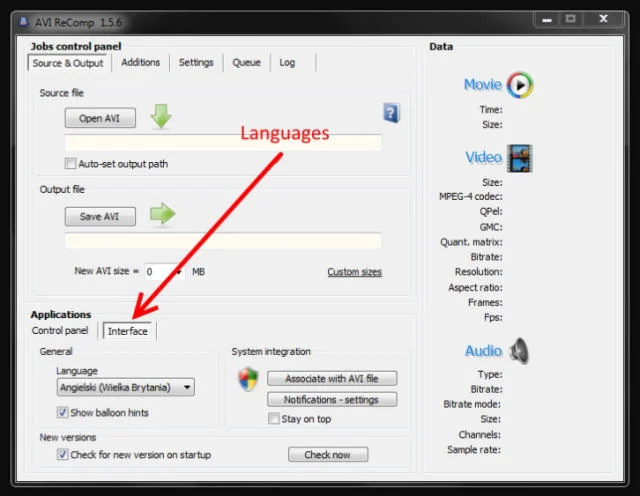Click the Video film strip icon

[x=520, y=158]
